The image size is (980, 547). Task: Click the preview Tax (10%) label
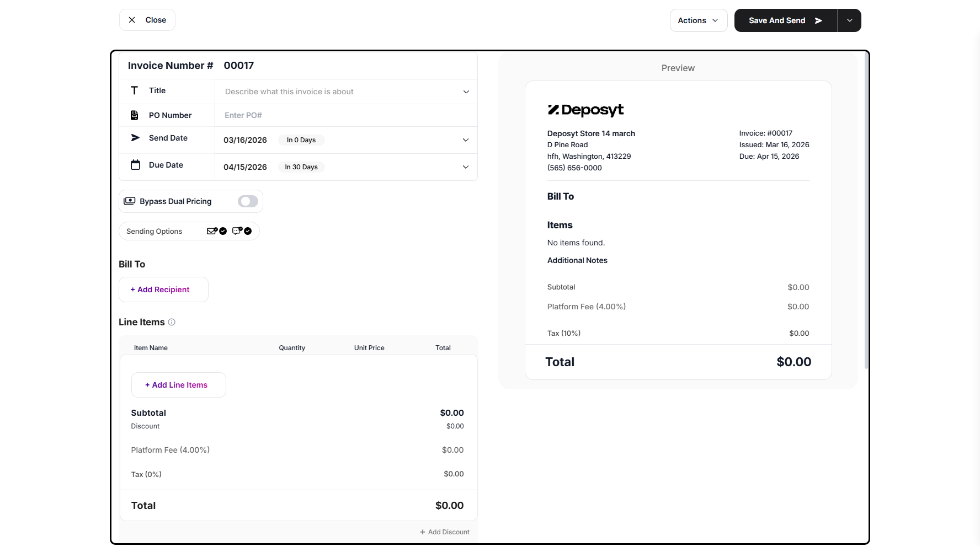click(x=564, y=333)
